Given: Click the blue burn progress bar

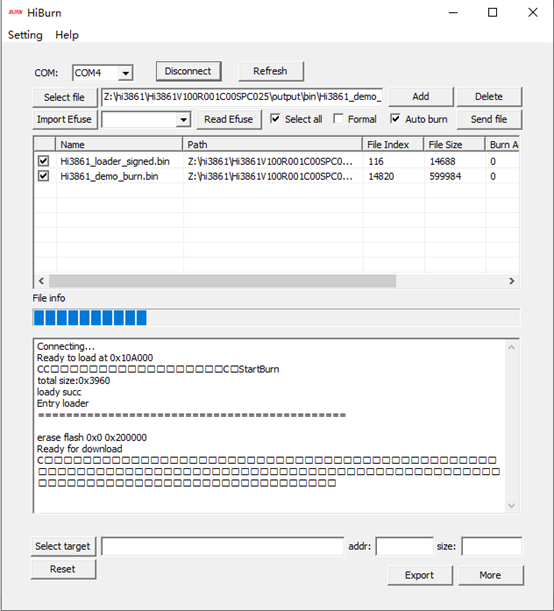Looking at the screenshot, I should (x=276, y=318).
